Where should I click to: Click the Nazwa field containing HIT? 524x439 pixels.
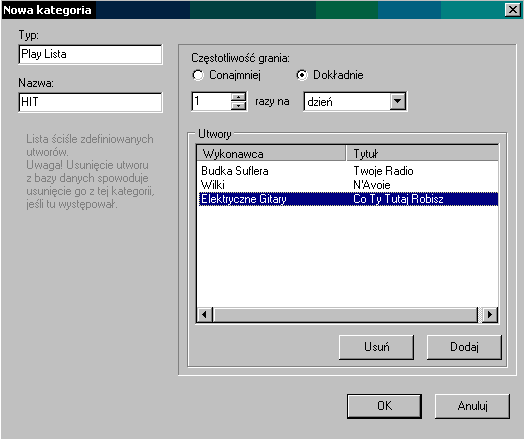(x=90, y=102)
